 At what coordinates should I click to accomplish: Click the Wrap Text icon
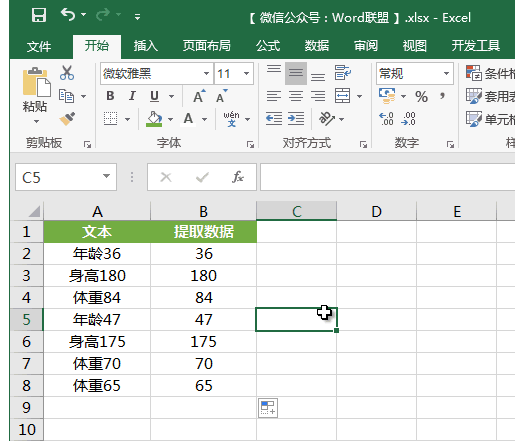pyautogui.click(x=343, y=73)
